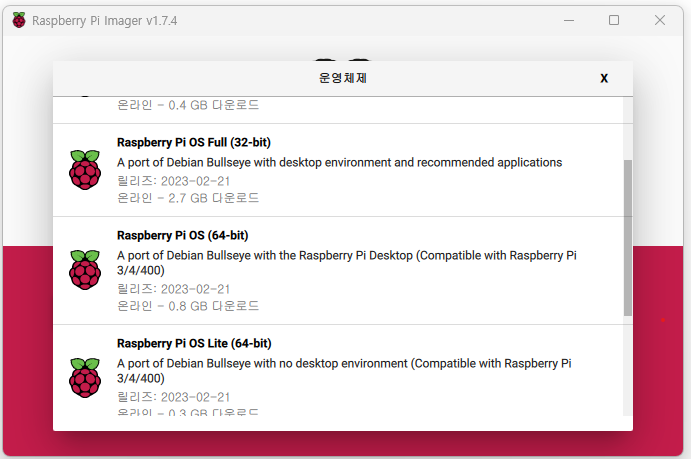Click the OS list scrollbar thumb

point(628,238)
